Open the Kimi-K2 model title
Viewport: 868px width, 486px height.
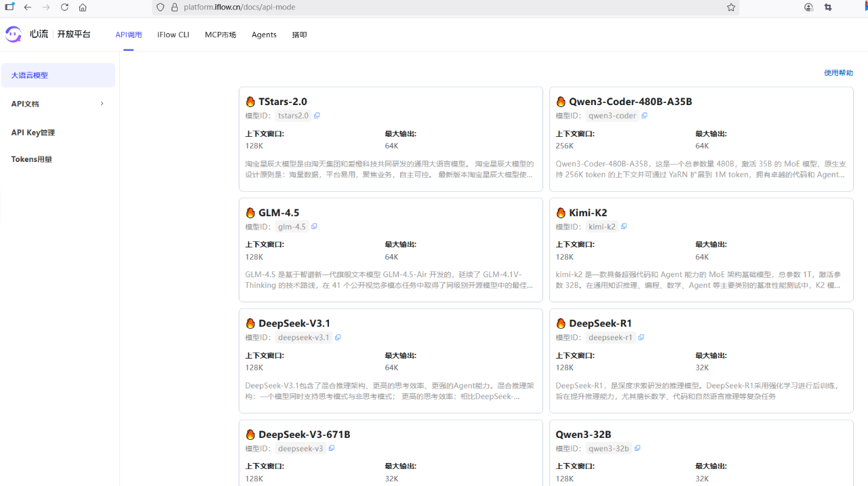coord(588,213)
